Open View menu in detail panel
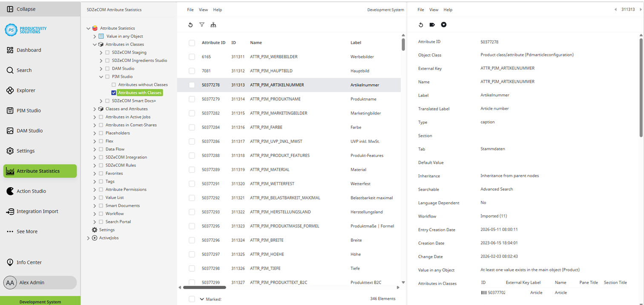Image resolution: width=644 pixels, height=305 pixels. click(x=434, y=10)
